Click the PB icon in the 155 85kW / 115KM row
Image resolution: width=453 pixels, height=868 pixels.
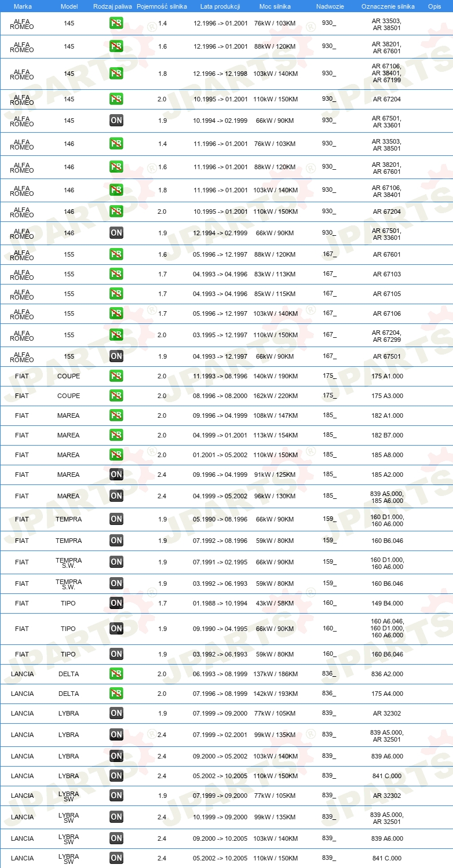pyautogui.click(x=116, y=294)
